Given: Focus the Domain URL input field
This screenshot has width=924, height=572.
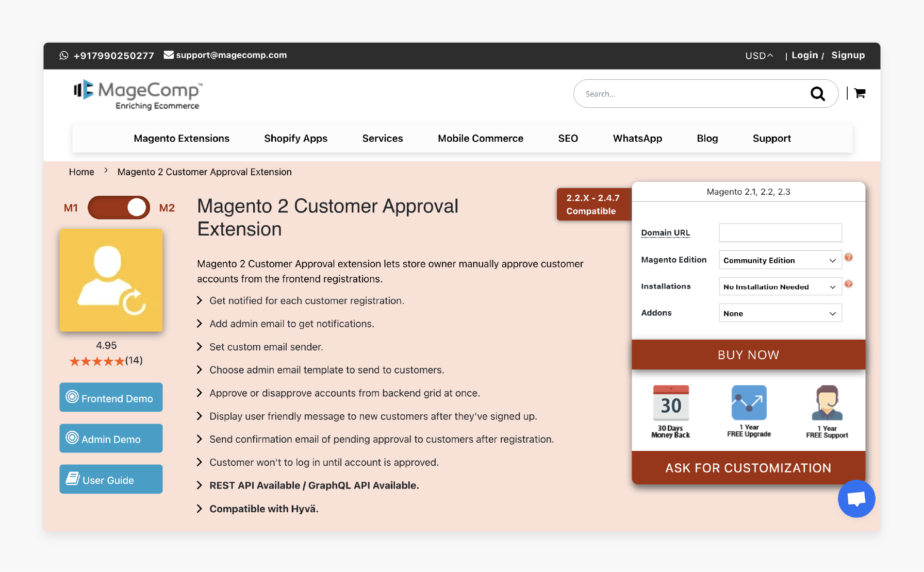Looking at the screenshot, I should 780,232.
